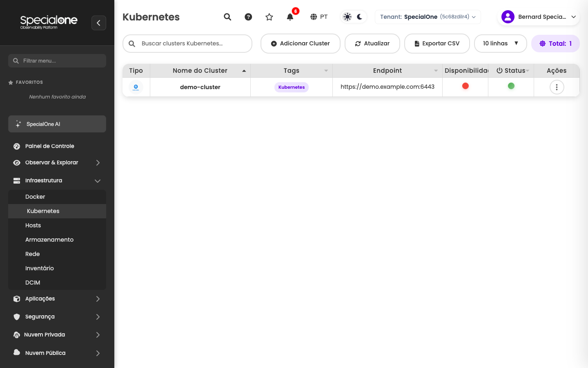The width and height of the screenshot is (588, 368).
Task: Sort by Disponibilidade column header
Action: click(x=465, y=71)
